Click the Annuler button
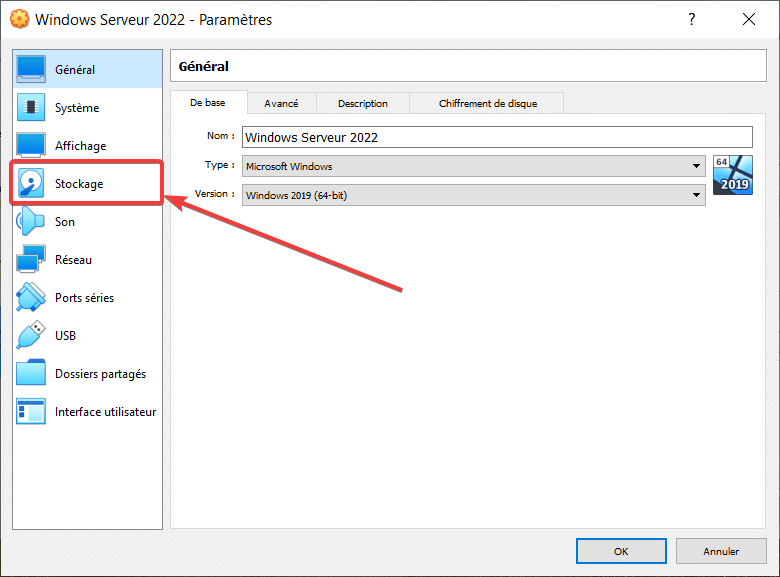Screen dimensions: 780x577 click(x=721, y=551)
